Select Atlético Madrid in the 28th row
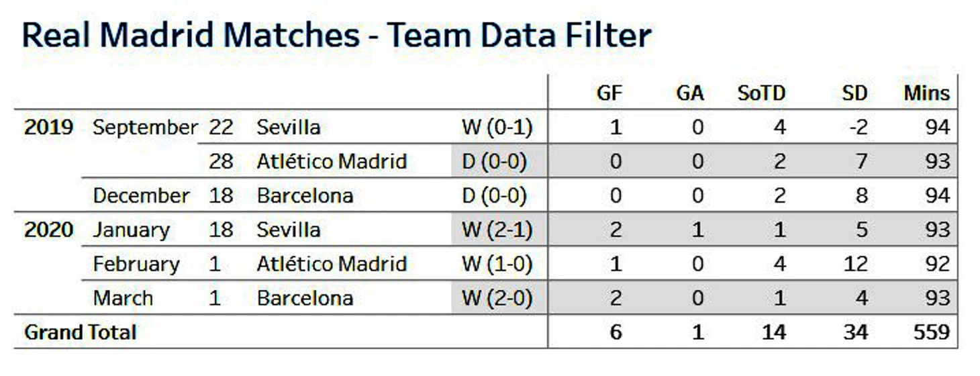Screen dimensions: 980x376 [x=332, y=161]
